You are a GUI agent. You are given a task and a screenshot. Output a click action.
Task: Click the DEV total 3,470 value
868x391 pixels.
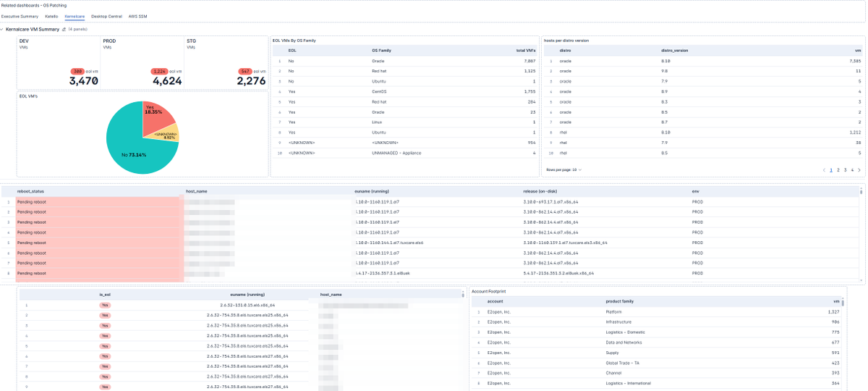click(83, 81)
